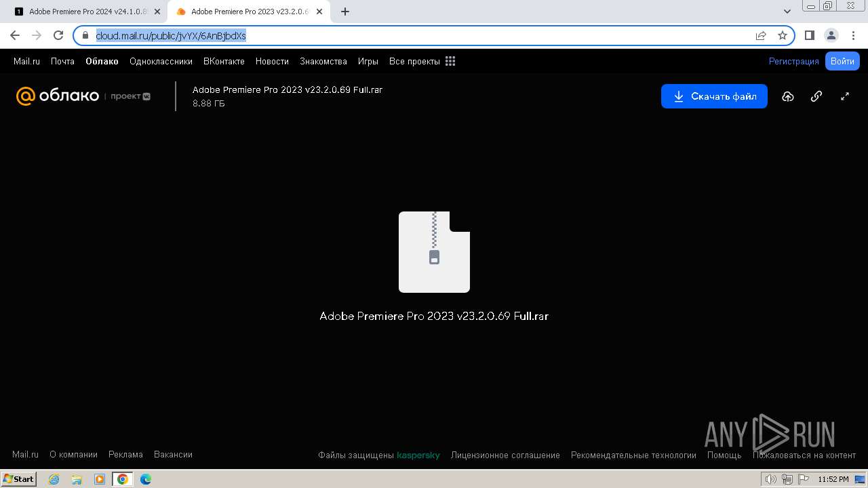Open О компании footer link
The height and width of the screenshot is (488, 868).
73,455
